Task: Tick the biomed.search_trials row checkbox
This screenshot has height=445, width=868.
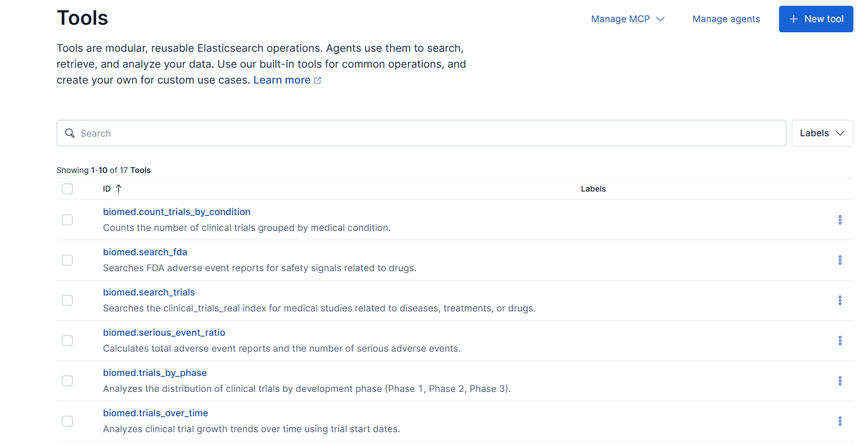Action: (x=67, y=300)
